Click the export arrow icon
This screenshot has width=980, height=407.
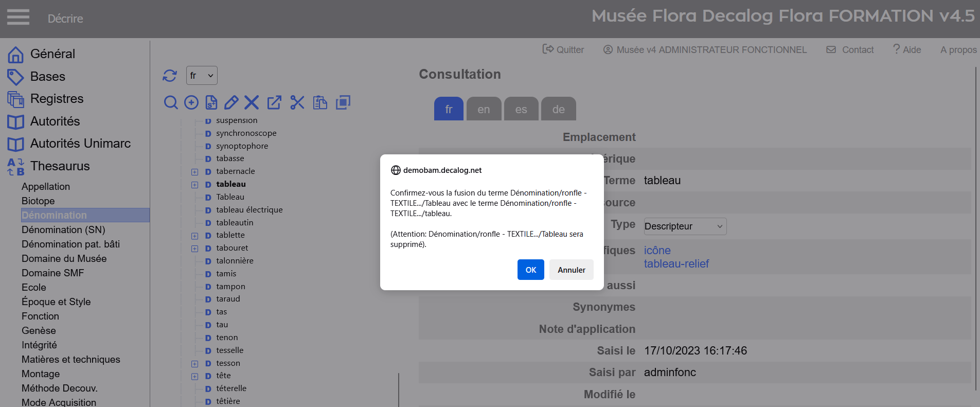[x=274, y=102]
